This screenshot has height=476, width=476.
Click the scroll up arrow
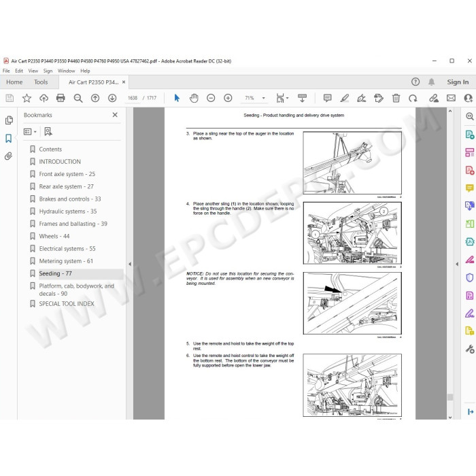[x=450, y=111]
